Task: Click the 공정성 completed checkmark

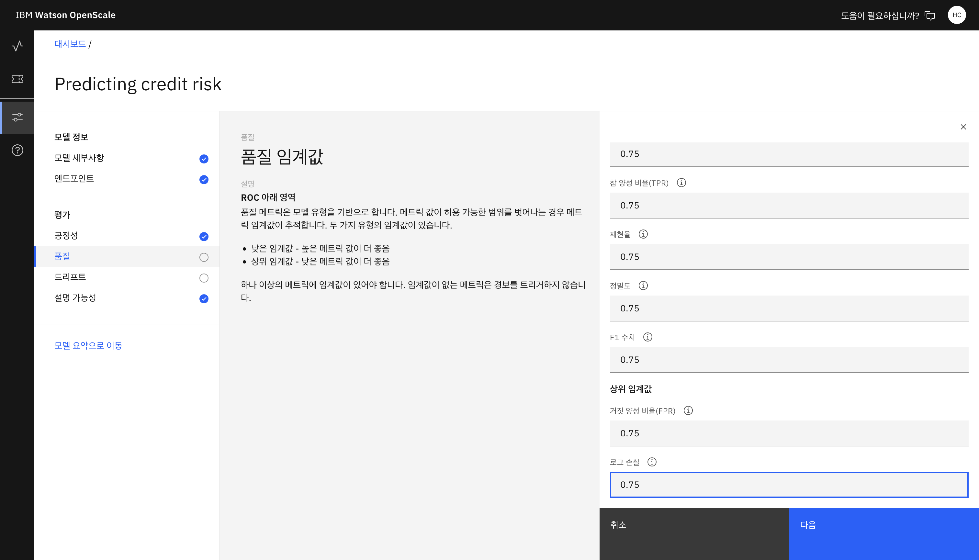Action: click(x=204, y=237)
